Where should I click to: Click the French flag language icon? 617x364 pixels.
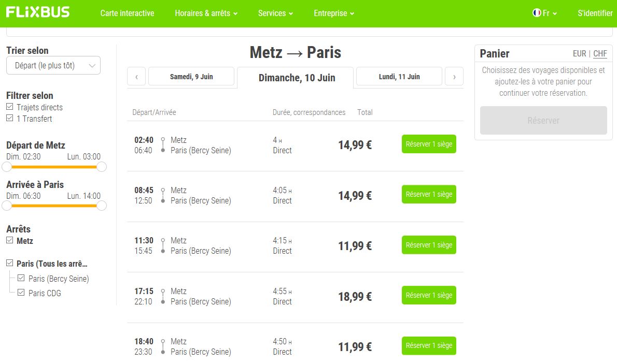[537, 13]
